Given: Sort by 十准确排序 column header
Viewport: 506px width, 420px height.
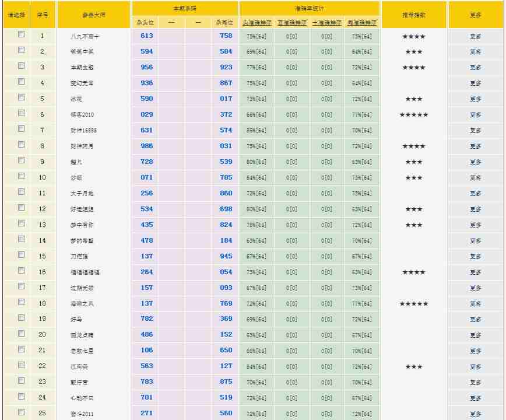Looking at the screenshot, I should click(327, 23).
